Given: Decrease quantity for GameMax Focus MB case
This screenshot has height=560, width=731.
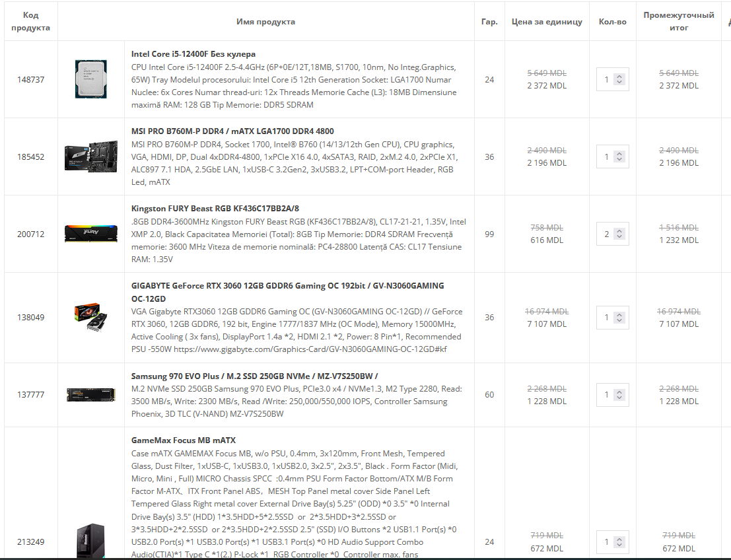Looking at the screenshot, I should point(619,545).
